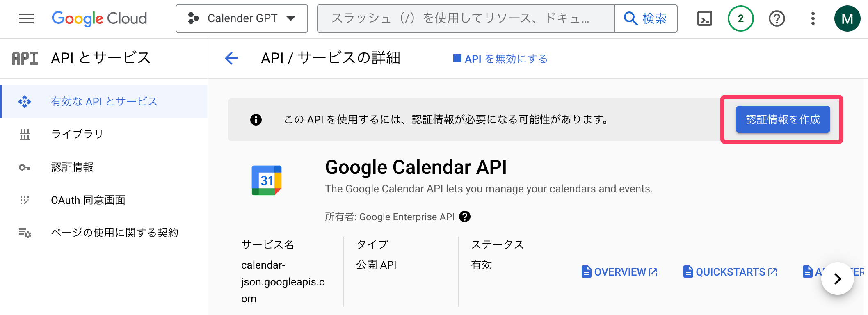Open ページの使用に関する契約 sidebar item
Viewport: 868px width, 315px height.
tap(114, 233)
